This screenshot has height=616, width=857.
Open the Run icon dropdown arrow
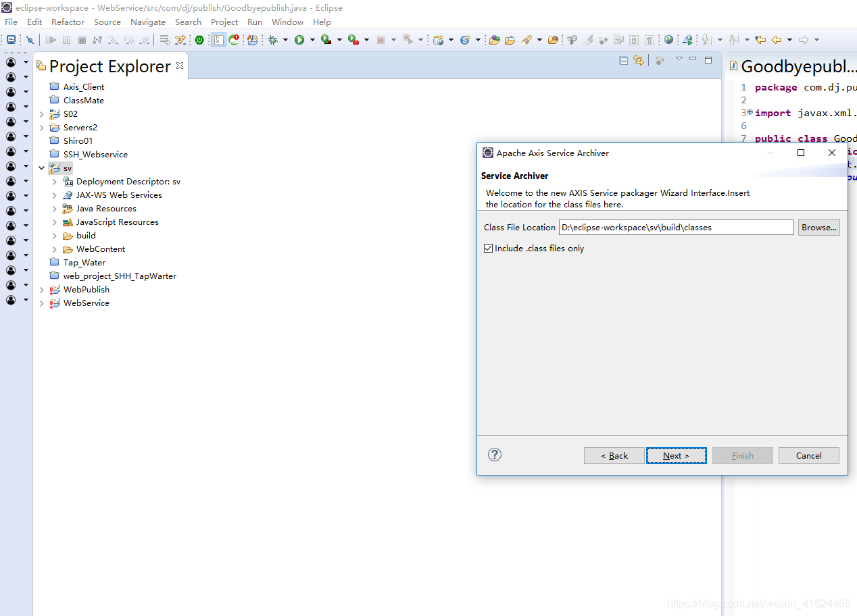(312, 40)
